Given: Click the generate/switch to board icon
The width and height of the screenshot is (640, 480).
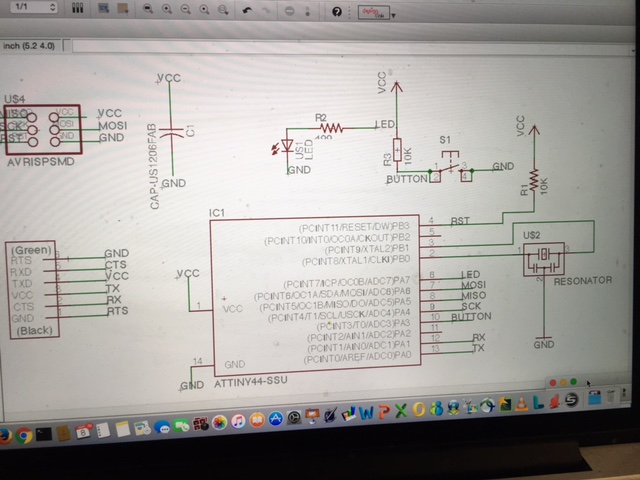Looking at the screenshot, I should coord(103,8).
